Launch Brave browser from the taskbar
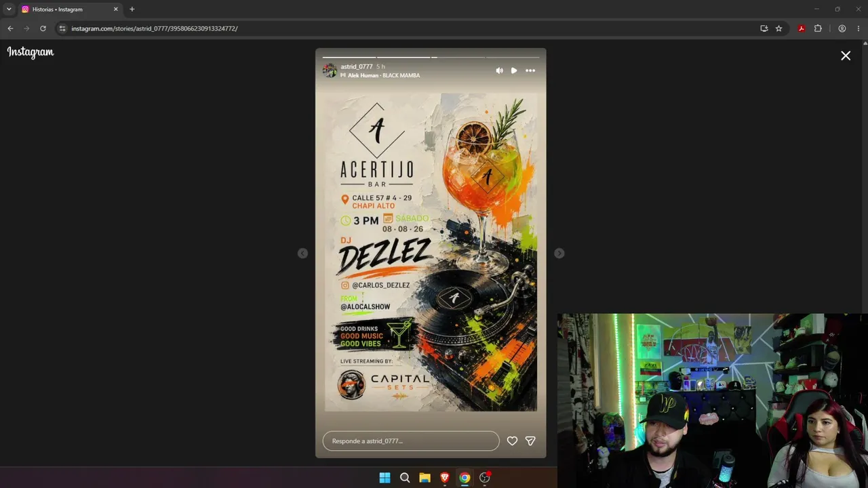The width and height of the screenshot is (868, 488). 445,478
